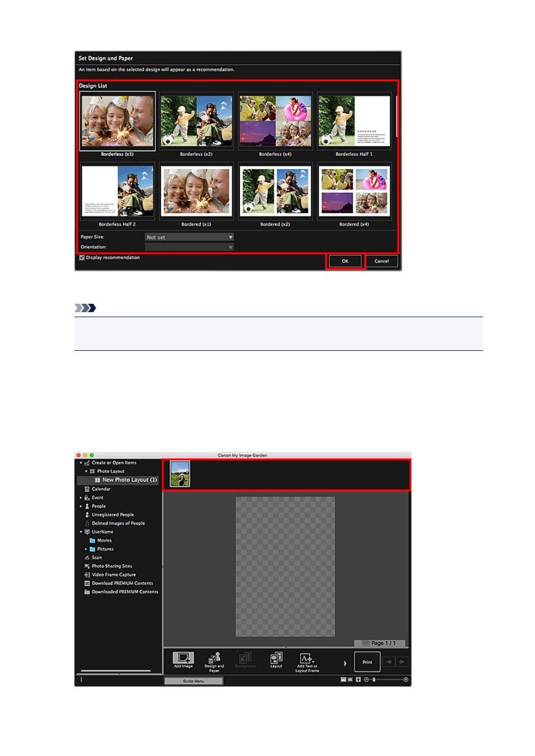The height and width of the screenshot is (756, 535).
Task: Expand the Event tree node
Action: 81,498
